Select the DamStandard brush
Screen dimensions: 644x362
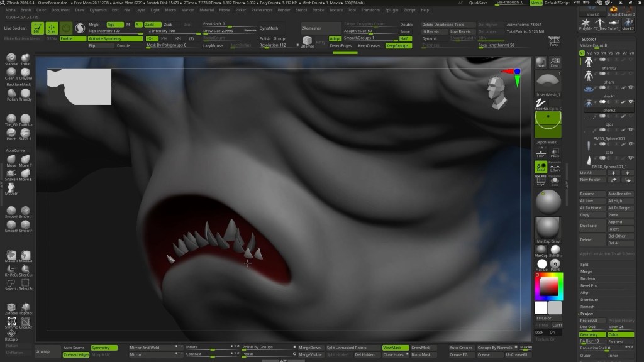coord(25,120)
